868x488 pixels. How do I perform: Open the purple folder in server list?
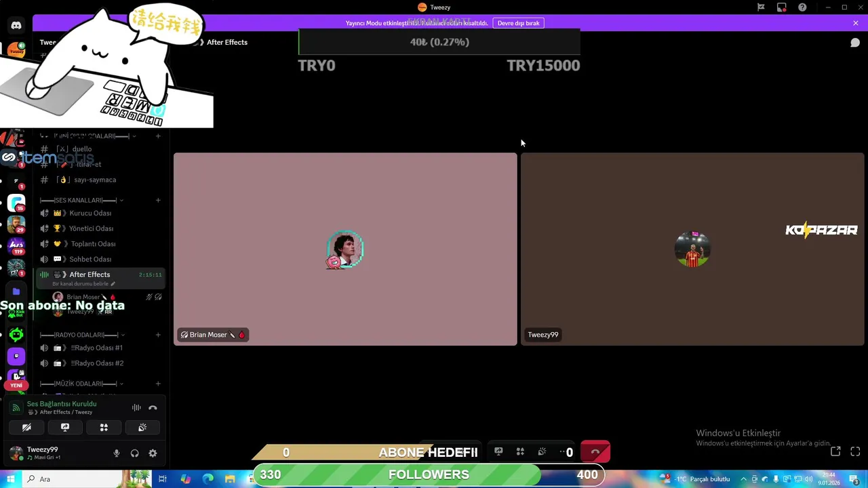click(16, 291)
